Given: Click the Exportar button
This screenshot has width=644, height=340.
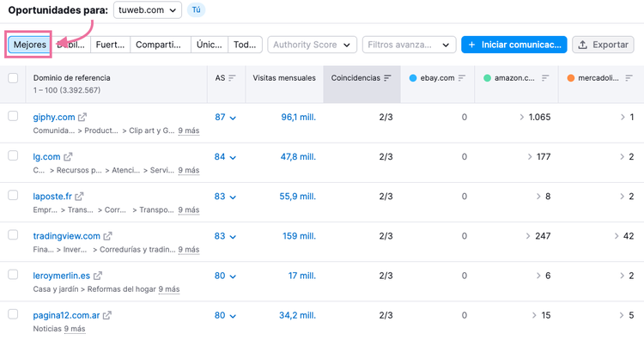Looking at the screenshot, I should point(603,45).
